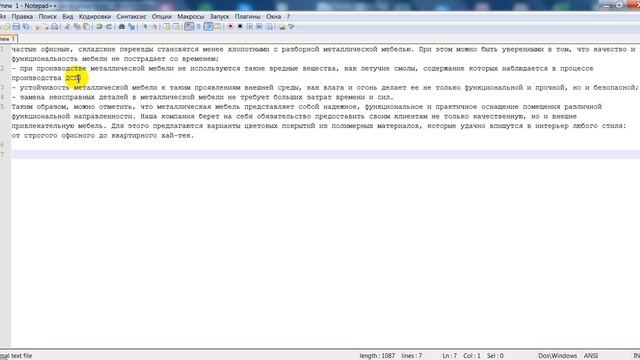Click the Ln : 7 status entry
This screenshot has width=640, height=360.
pyautogui.click(x=449, y=356)
